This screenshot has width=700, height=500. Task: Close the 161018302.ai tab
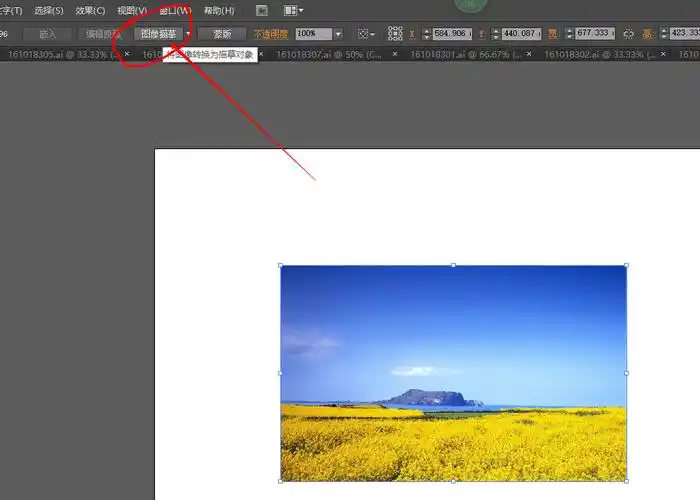[x=663, y=54]
